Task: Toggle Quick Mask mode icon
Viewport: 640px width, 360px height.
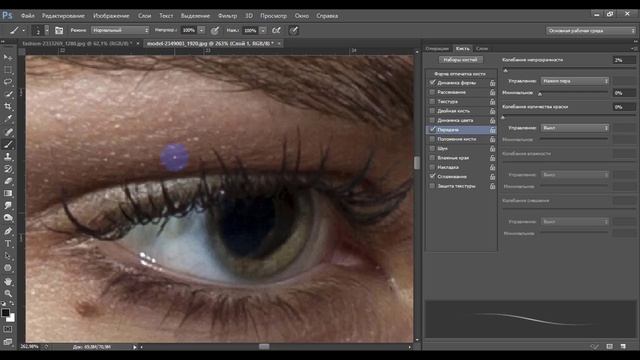Action: point(8,329)
